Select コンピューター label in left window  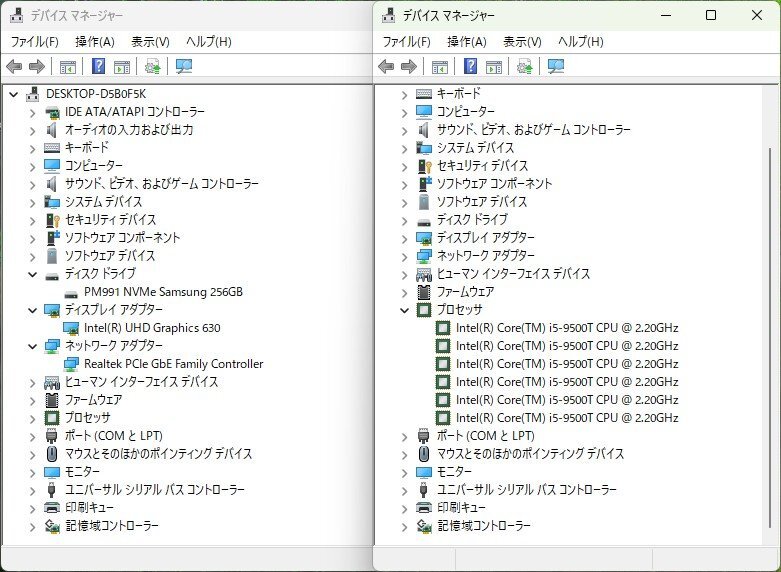pyautogui.click(x=94, y=166)
